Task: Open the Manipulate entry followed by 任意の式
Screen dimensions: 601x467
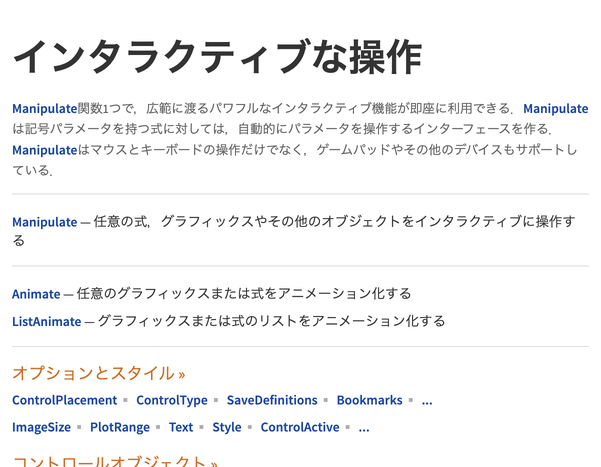Action: (x=44, y=222)
